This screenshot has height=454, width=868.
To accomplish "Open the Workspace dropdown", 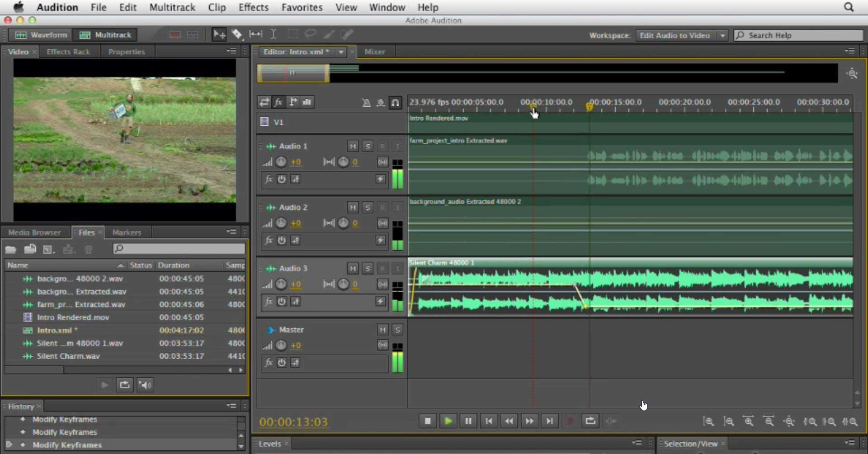I will (x=681, y=35).
